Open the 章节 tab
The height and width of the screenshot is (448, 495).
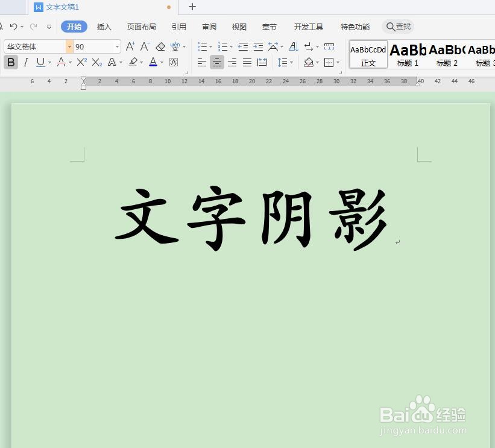point(270,27)
